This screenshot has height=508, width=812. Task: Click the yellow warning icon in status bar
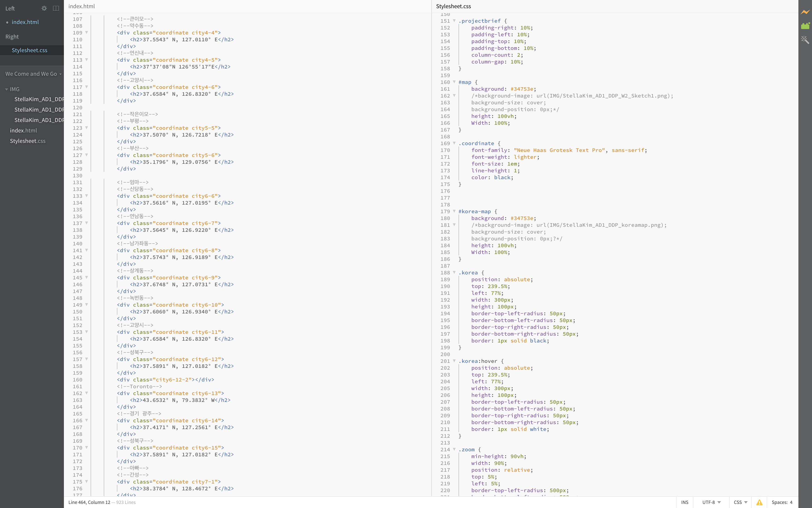point(759,502)
